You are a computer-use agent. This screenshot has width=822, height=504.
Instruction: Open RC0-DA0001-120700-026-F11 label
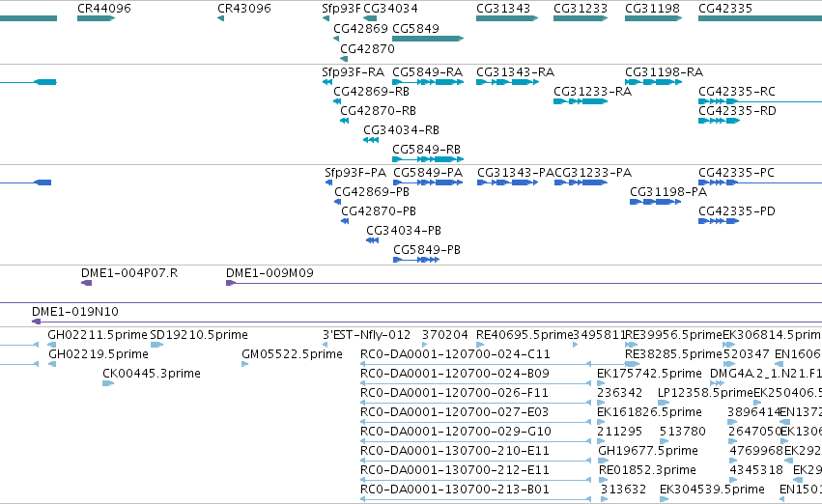coord(454,393)
